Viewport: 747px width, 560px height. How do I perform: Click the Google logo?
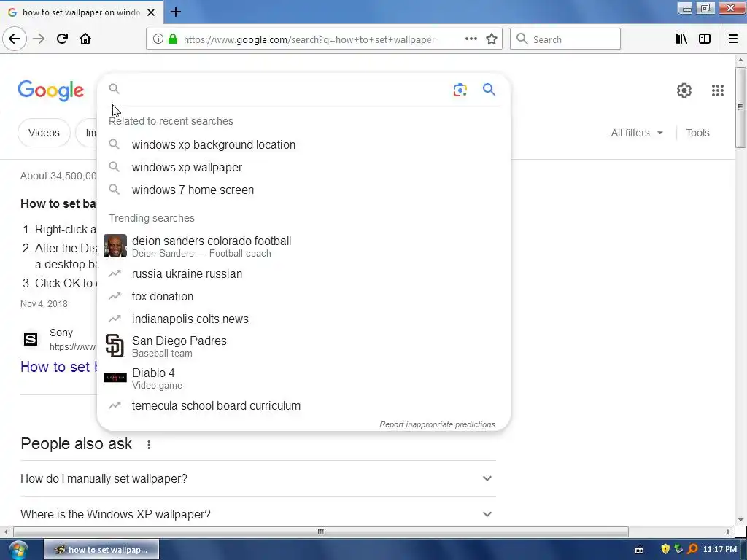point(51,90)
